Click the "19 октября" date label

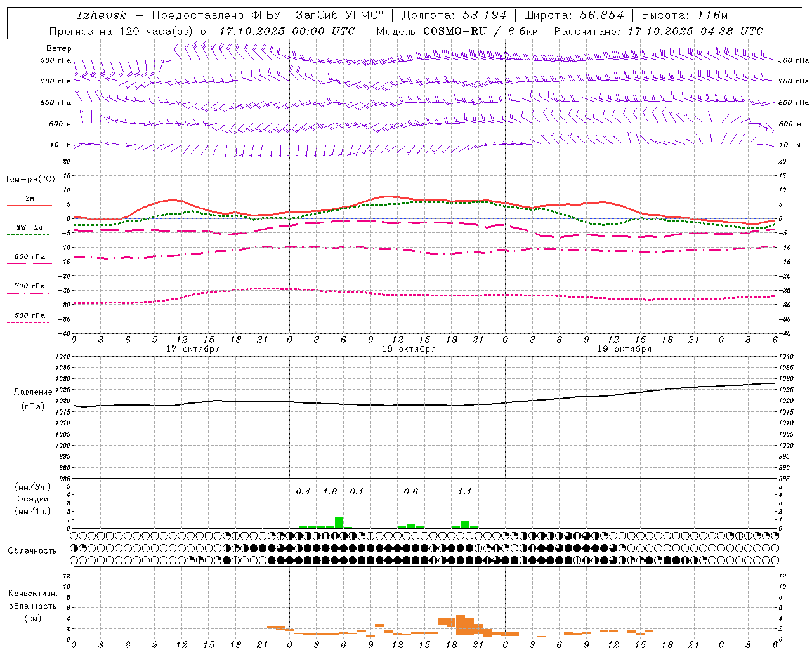pos(624,349)
